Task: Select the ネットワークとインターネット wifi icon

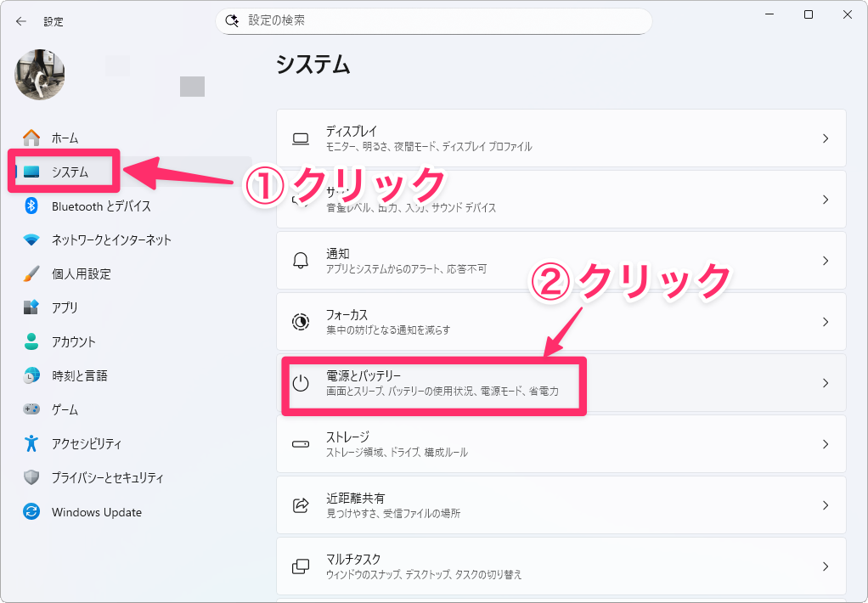Action: 31,240
